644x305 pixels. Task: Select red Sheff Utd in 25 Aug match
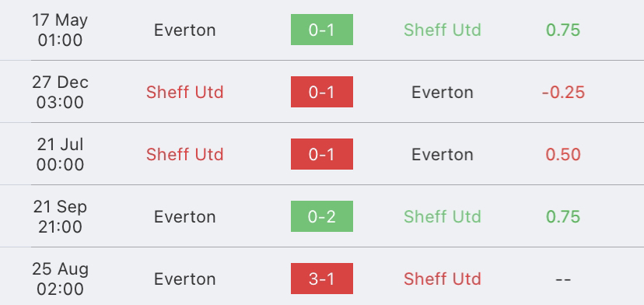point(443,279)
